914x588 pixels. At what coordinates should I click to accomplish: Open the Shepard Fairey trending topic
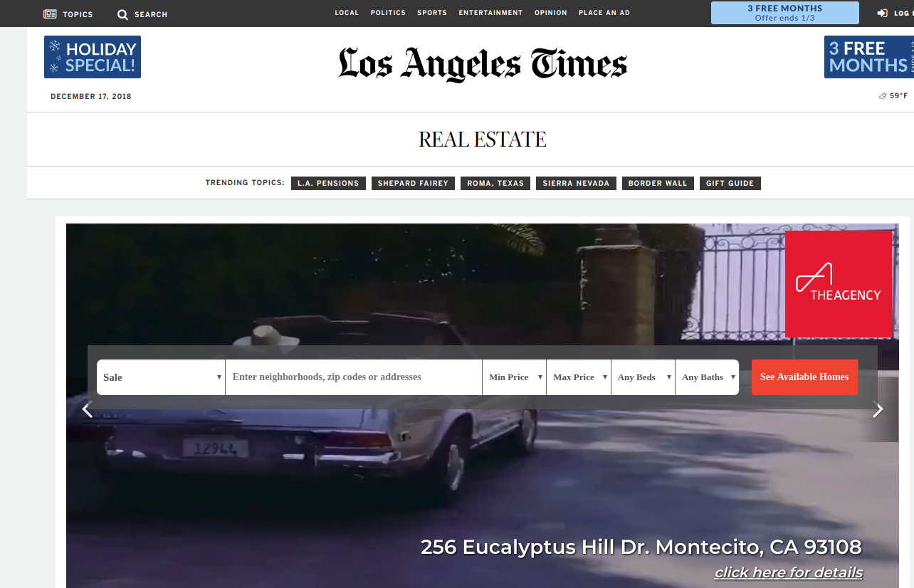(x=413, y=183)
